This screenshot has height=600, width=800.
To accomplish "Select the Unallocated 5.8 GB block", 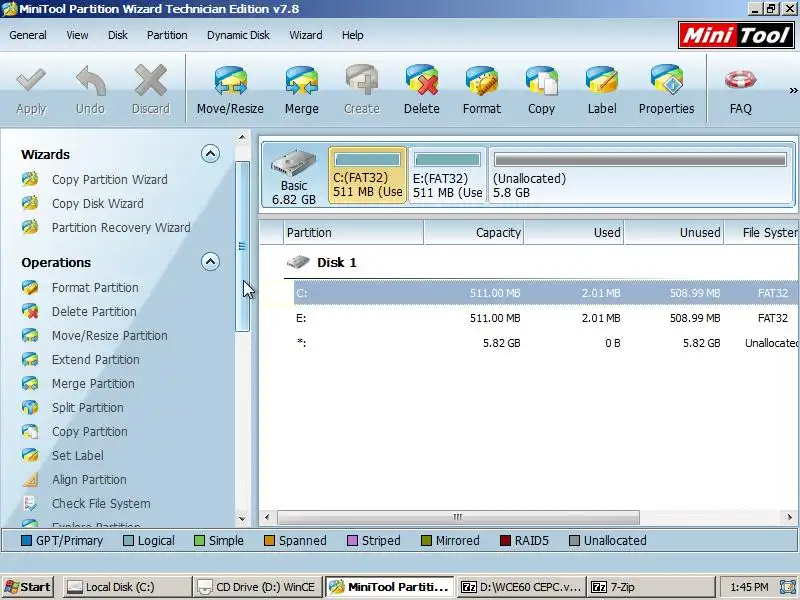I will click(640, 176).
